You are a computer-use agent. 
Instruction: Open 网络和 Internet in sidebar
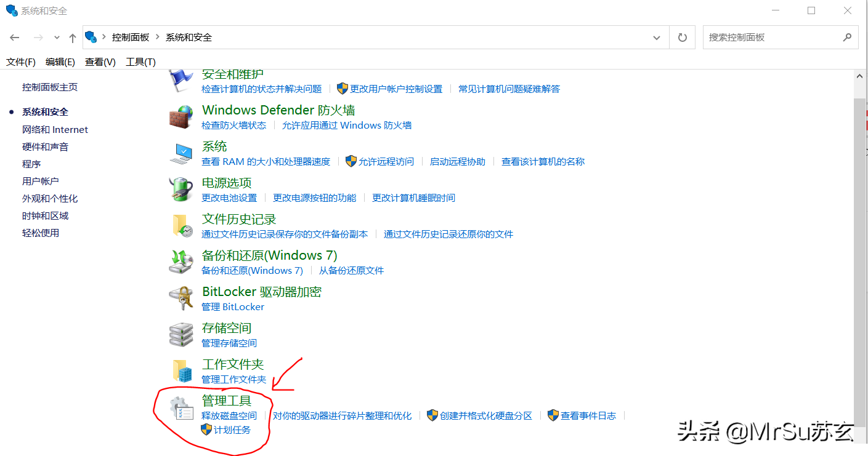pyautogui.click(x=55, y=129)
